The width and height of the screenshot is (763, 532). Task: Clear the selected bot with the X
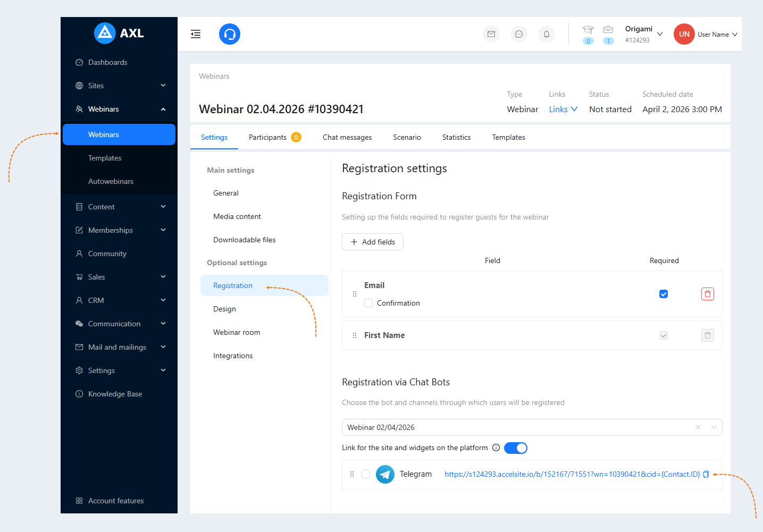click(x=698, y=427)
